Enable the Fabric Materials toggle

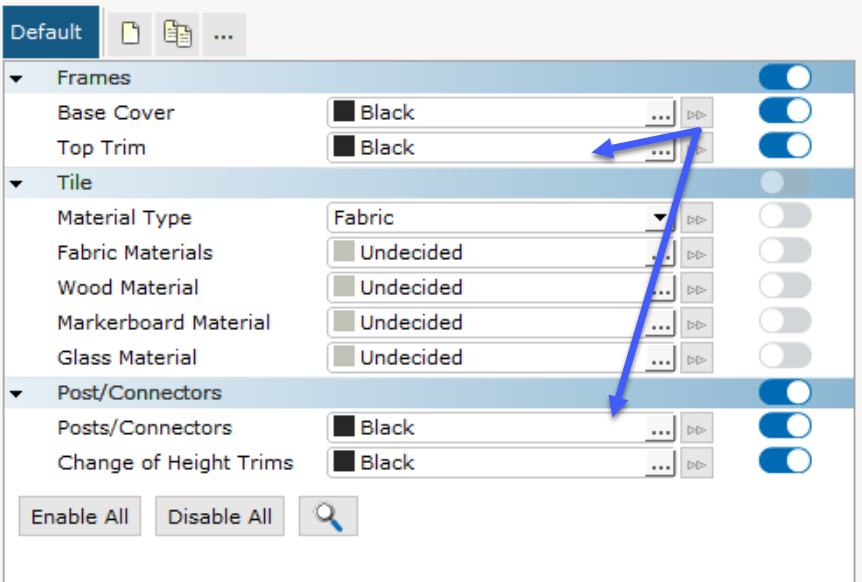[x=784, y=251]
